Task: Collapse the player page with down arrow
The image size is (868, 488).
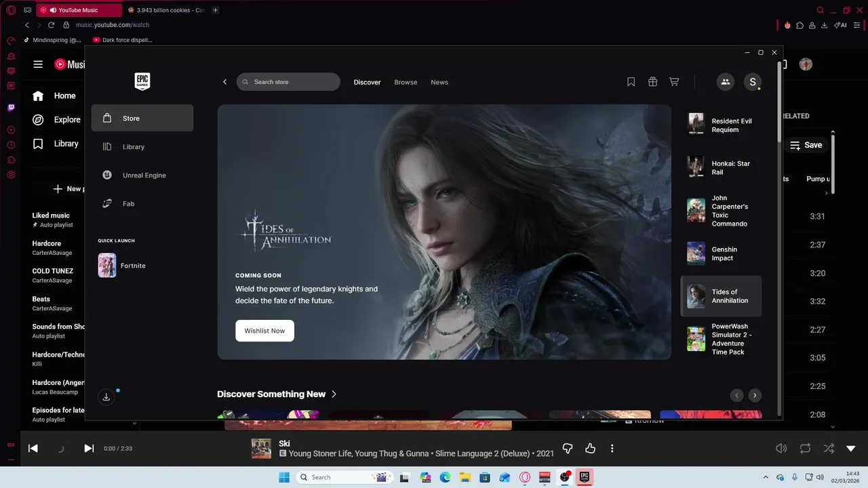Action: [851, 448]
